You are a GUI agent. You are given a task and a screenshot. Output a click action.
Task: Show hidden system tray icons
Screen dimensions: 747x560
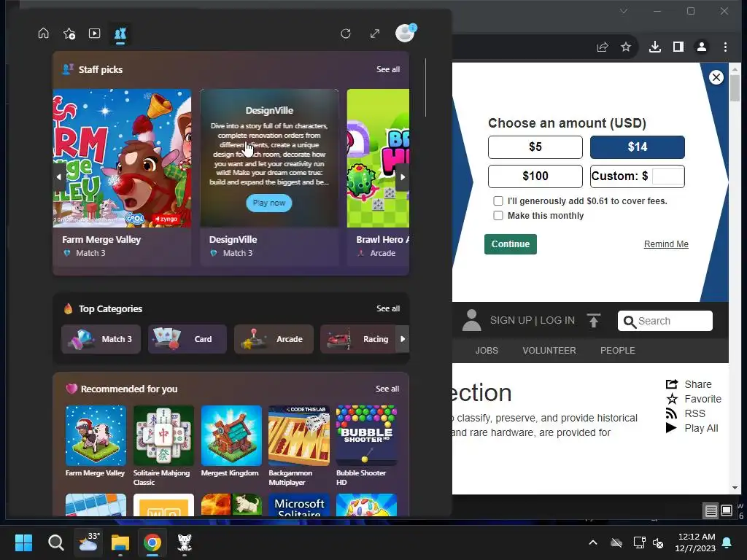593,542
